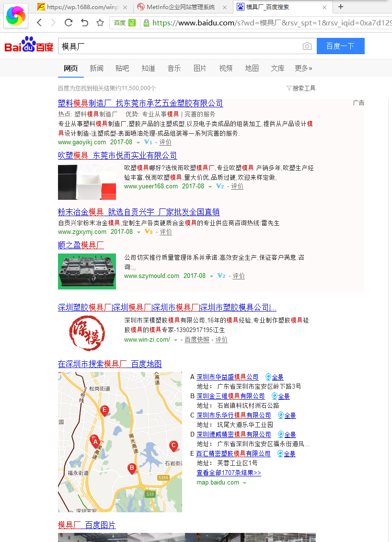Image resolution: width=392 pixels, height=542 pixels.
Task: Open 百度快照 cached page link
Action: pos(197,340)
